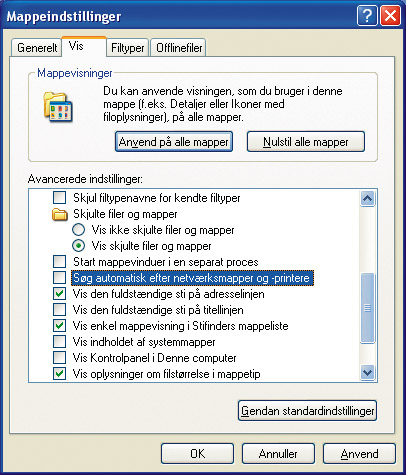Click the help question mark icon
Screen dimensions: 406x475
(367, 16)
